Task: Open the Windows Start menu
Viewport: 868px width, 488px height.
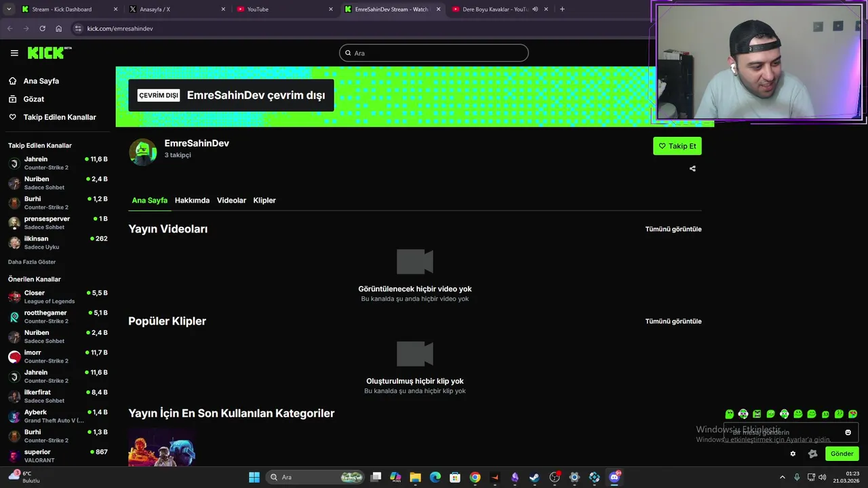Action: pyautogui.click(x=254, y=477)
